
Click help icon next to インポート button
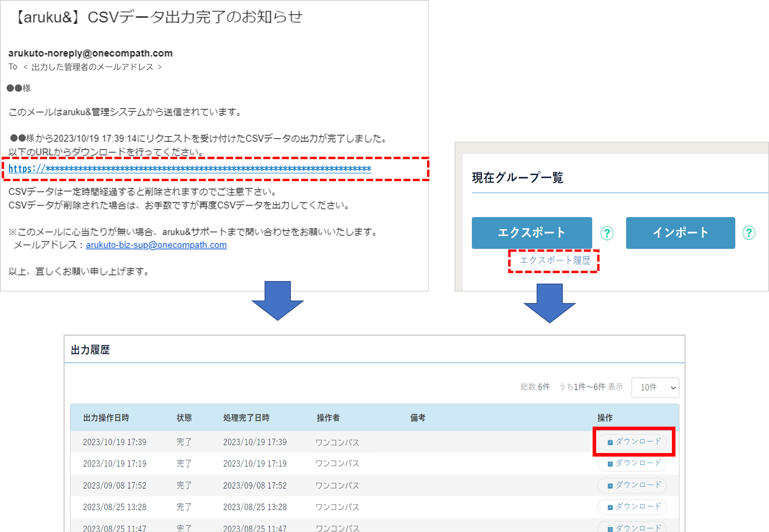pos(749,233)
